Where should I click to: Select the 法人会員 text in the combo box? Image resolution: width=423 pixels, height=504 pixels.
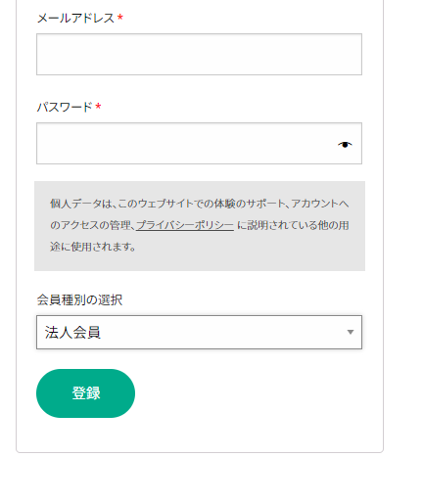click(x=72, y=333)
